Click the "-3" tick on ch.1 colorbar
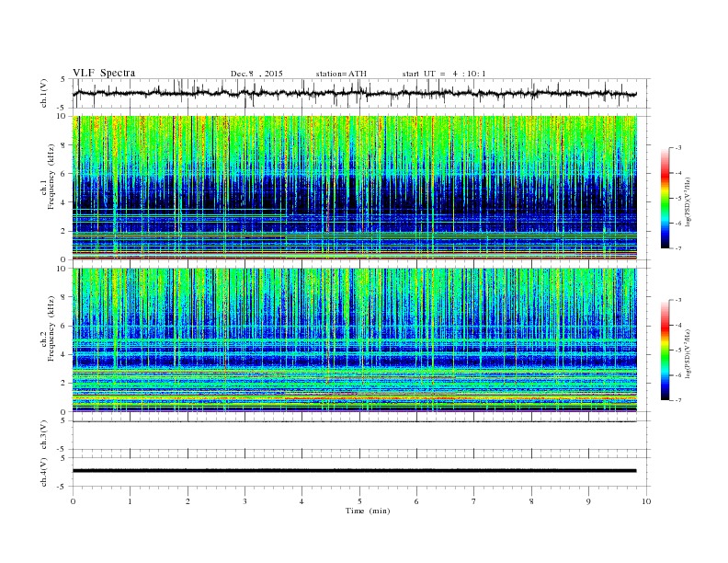Image resolution: width=728 pixels, height=563 pixels. click(x=677, y=148)
